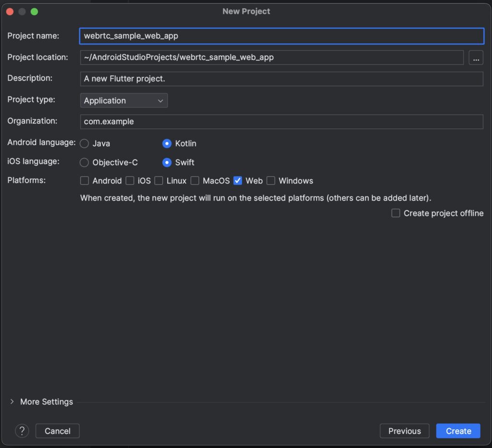This screenshot has width=492, height=448.
Task: Open the Project type Application dropdown
Action: [124, 100]
